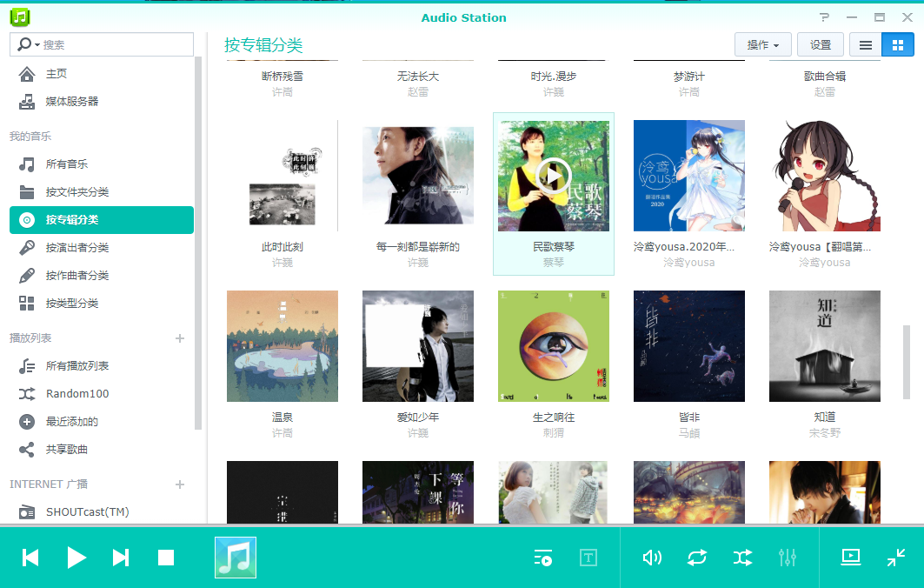Start playback with the Play button
Screen dimensions: 924x588
[76, 558]
